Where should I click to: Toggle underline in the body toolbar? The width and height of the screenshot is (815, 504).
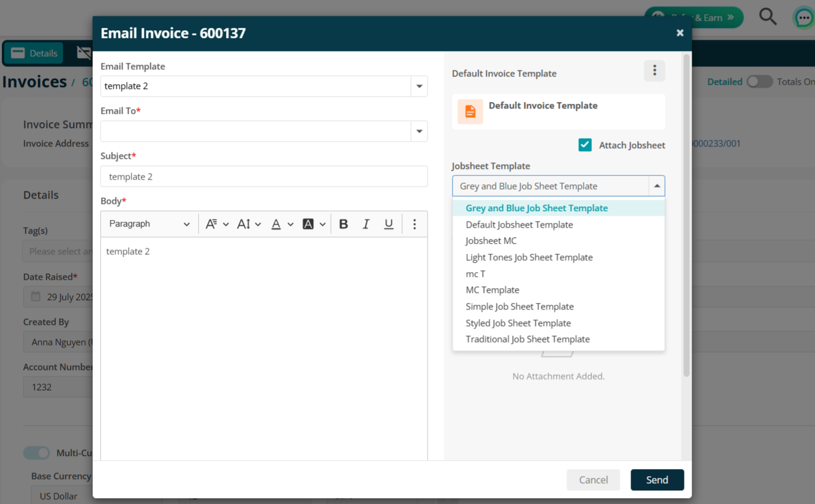(389, 224)
